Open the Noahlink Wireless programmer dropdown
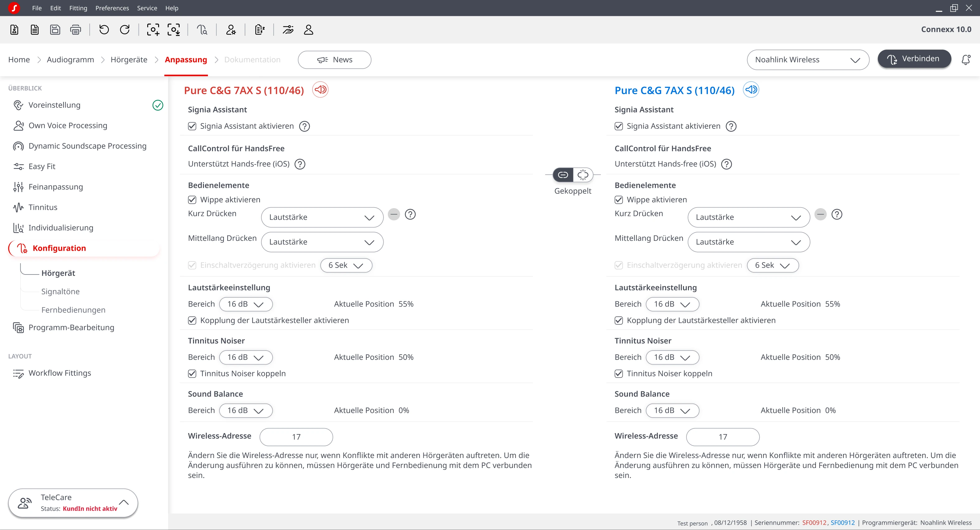Viewport: 980px width, 530px height. [808, 60]
